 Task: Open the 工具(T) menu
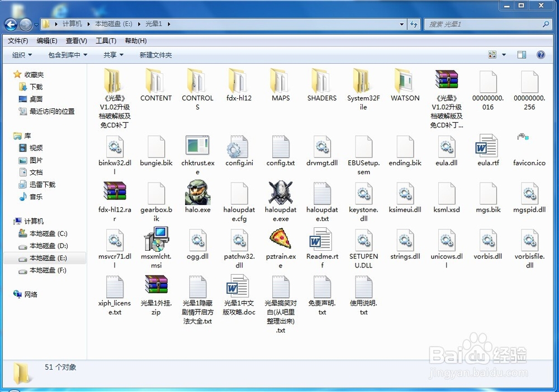click(x=106, y=41)
